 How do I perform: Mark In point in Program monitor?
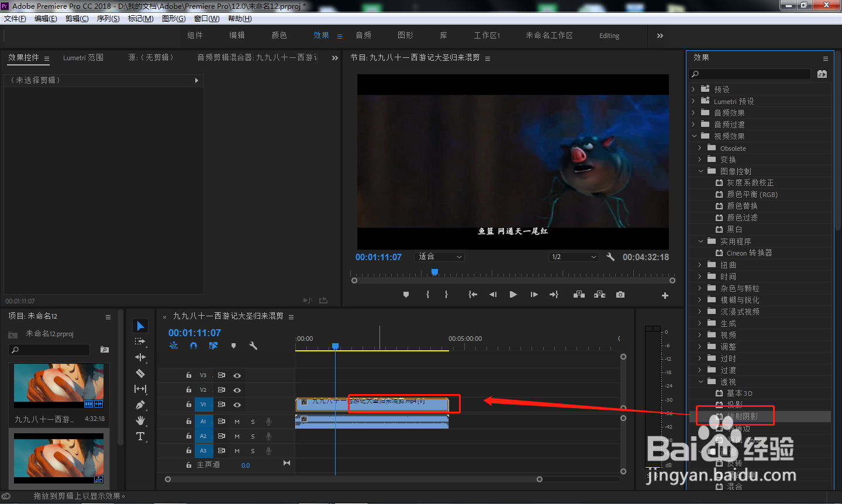coord(428,295)
